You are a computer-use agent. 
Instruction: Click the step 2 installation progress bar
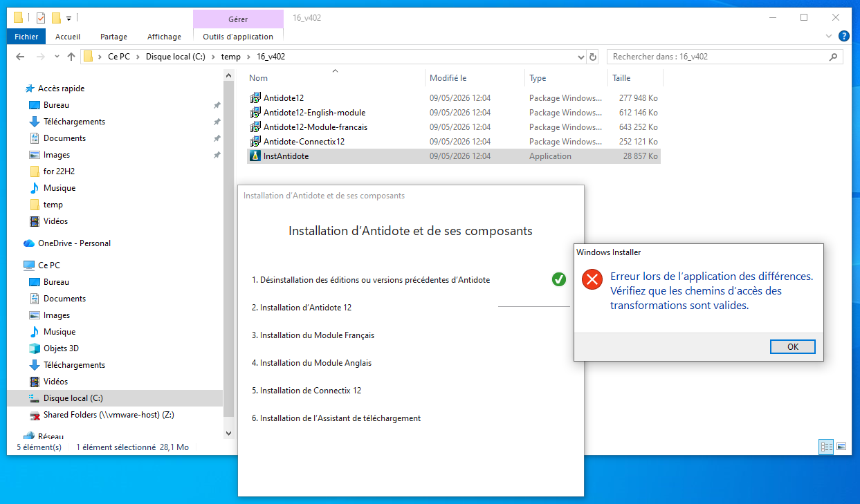[x=534, y=306]
